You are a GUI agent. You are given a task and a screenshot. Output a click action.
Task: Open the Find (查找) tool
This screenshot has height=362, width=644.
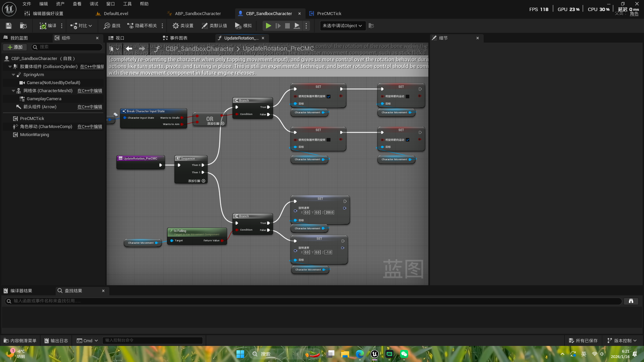tap(112, 26)
